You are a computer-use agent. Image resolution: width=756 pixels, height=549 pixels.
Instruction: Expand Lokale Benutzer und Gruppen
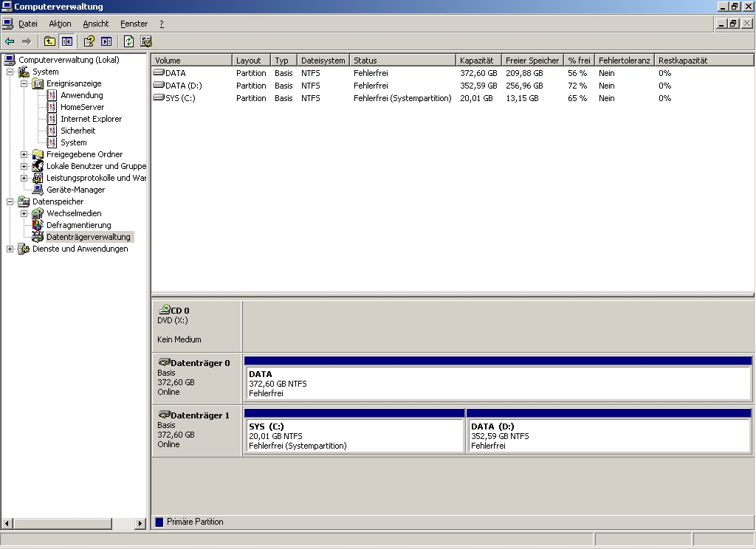point(24,166)
